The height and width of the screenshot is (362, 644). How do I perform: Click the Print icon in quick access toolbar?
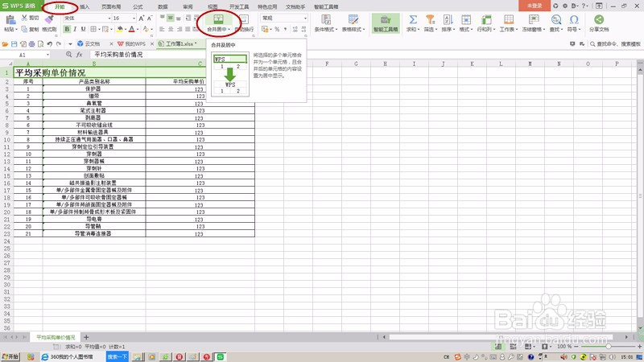pyautogui.click(x=31, y=44)
